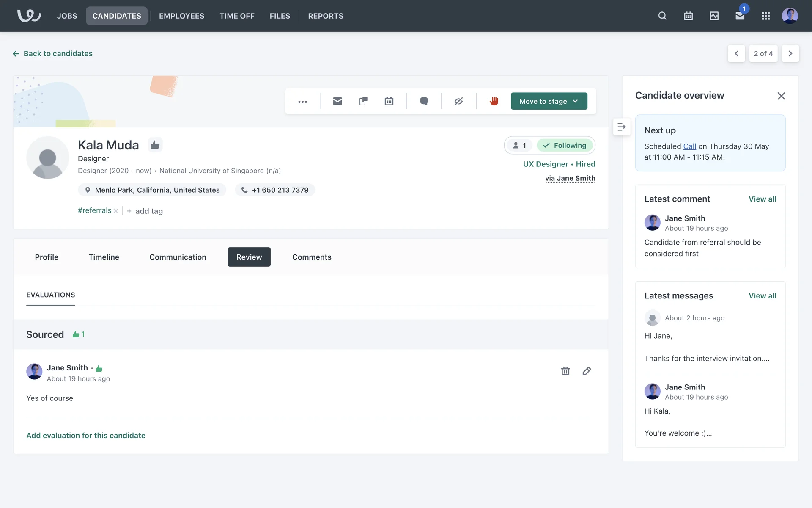Image resolution: width=812 pixels, height=508 pixels.
Task: Click the envelope email icon in candidate toolbar
Action: pyautogui.click(x=337, y=101)
